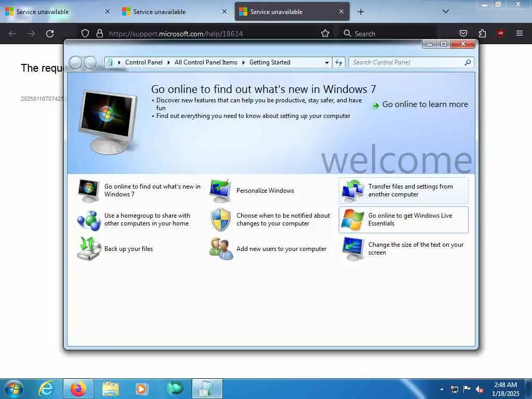Expand arrow after All Control Panel Items
The image size is (532, 399).
click(x=243, y=62)
